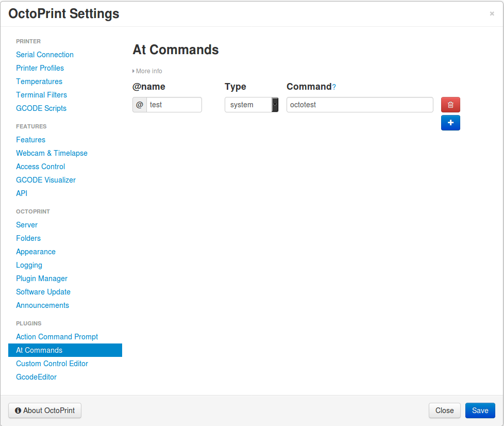Open Custom Control Editor settings
Screen dimensions: 504x426
tap(52, 364)
